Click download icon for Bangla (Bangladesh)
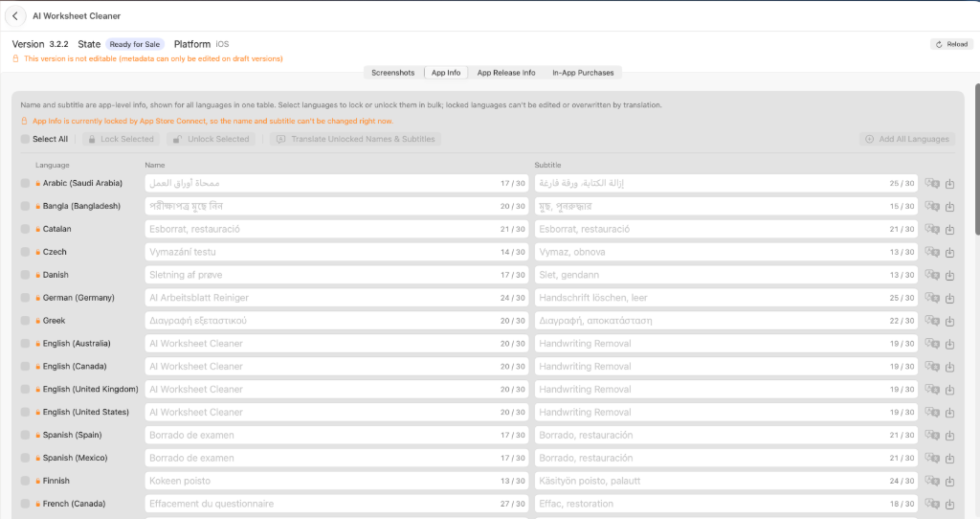This screenshot has height=519, width=980. click(x=950, y=206)
